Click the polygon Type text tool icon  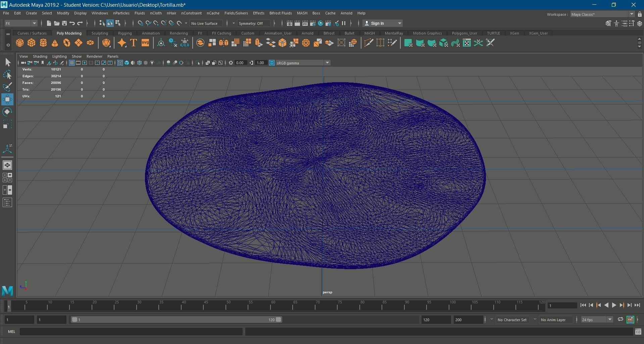pos(134,43)
